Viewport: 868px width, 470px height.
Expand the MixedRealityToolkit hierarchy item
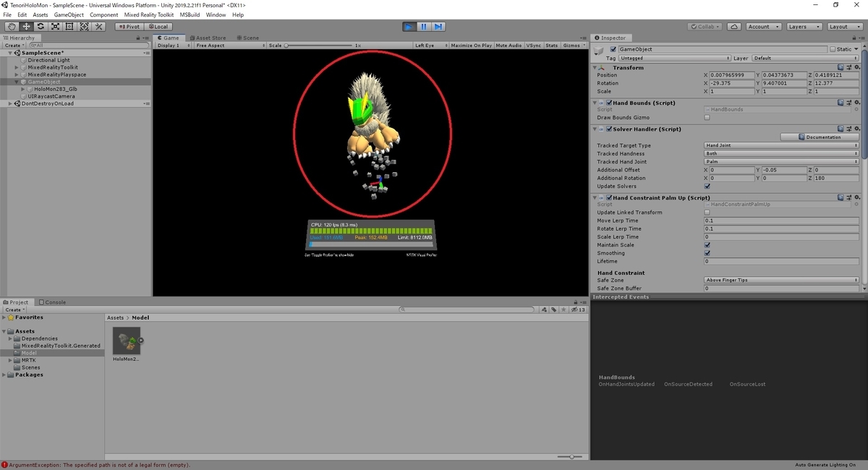pos(17,67)
